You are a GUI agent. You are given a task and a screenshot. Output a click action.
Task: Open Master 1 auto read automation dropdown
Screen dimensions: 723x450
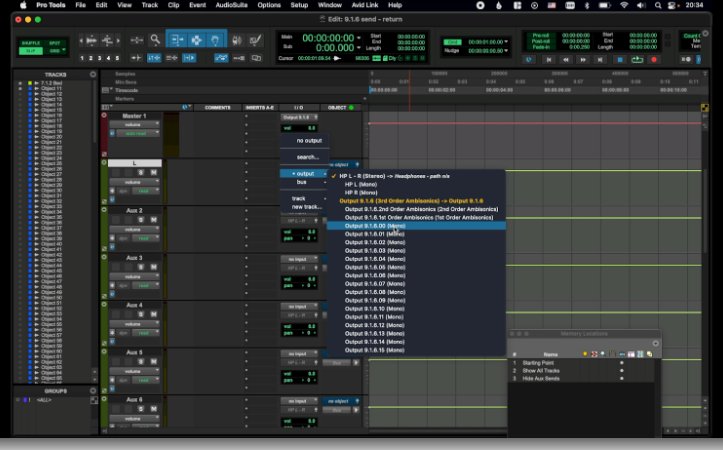point(137,133)
